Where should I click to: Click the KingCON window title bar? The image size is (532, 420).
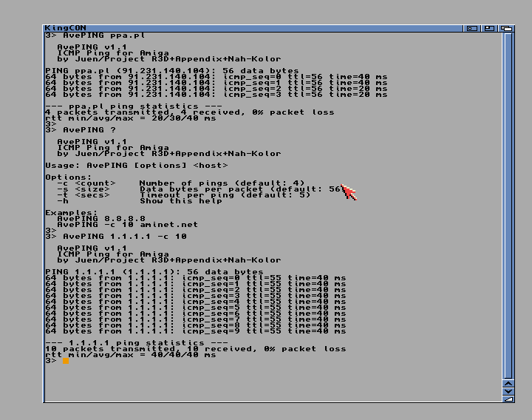(253, 28)
